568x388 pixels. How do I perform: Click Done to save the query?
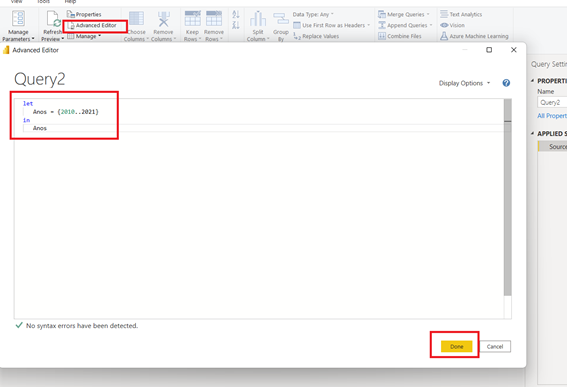[456, 347]
